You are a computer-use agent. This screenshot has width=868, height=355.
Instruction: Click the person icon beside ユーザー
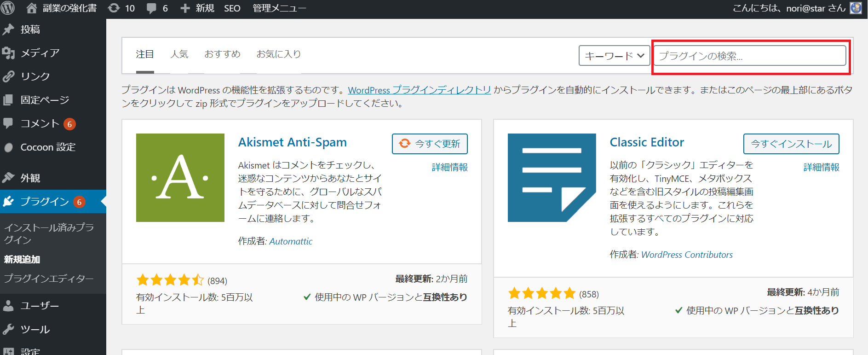[8, 306]
